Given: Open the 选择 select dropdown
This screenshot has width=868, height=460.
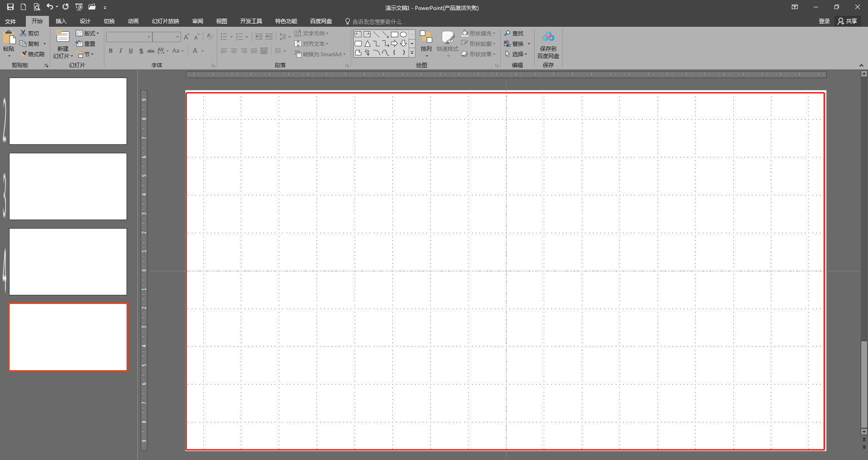Looking at the screenshot, I should (516, 54).
